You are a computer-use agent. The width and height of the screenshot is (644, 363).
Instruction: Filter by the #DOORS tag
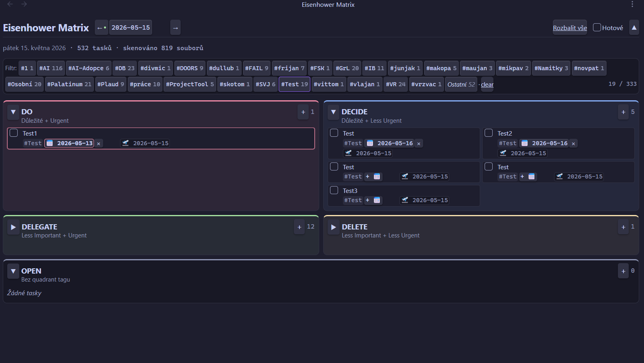click(190, 68)
